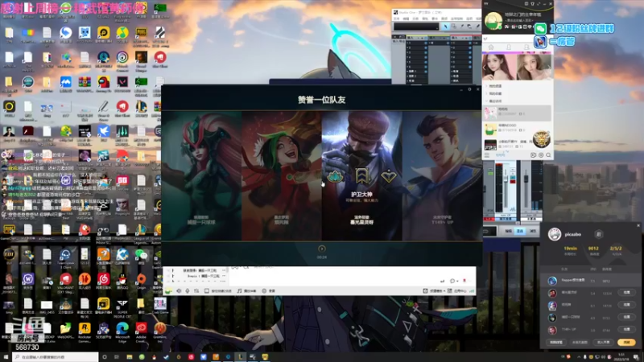Pick the pink-haired masked champion card
Viewport: 644px width, 362px height.
point(201,175)
